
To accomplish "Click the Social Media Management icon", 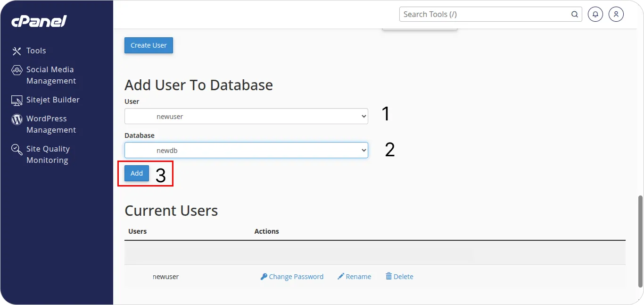I will coord(17,70).
